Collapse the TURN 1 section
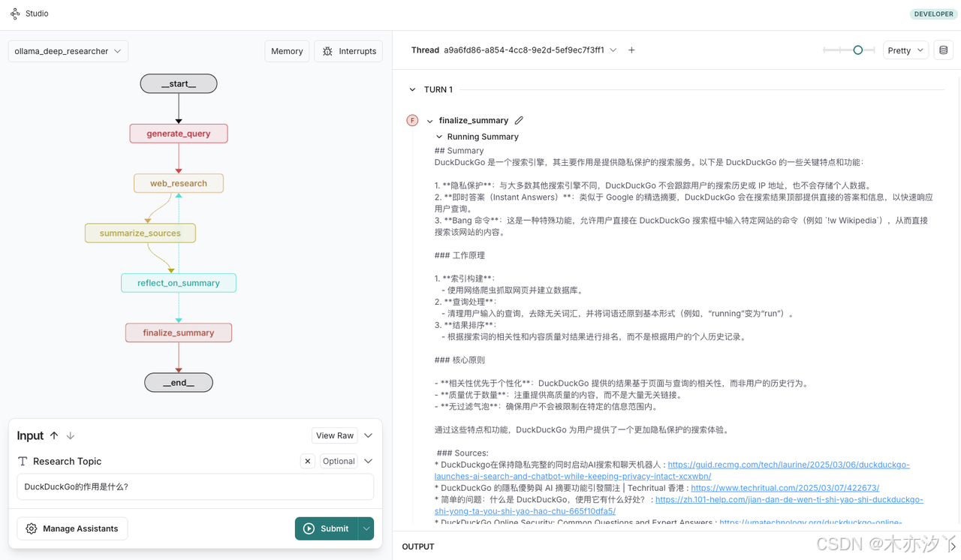Viewport: 961px width, 560px height. pyautogui.click(x=411, y=89)
